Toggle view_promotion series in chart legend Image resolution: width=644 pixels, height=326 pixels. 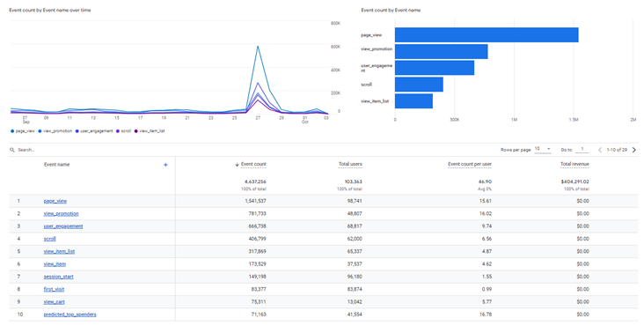55,131
